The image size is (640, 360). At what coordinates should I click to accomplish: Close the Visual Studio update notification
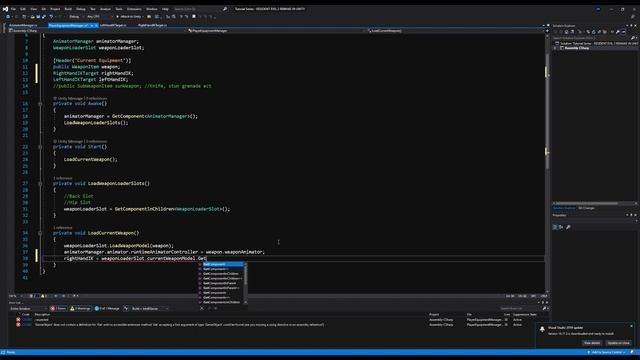[631, 326]
